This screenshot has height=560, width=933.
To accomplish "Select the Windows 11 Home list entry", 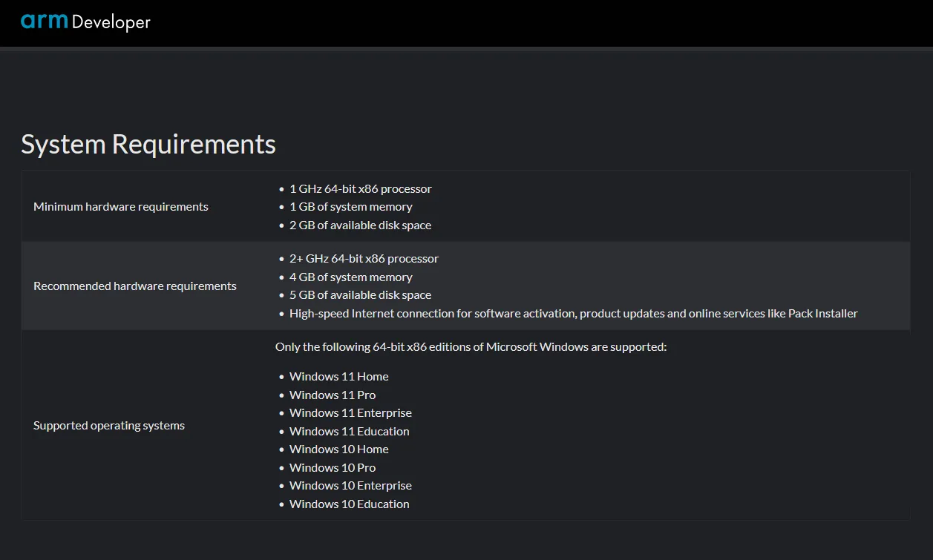I will 338,377.
